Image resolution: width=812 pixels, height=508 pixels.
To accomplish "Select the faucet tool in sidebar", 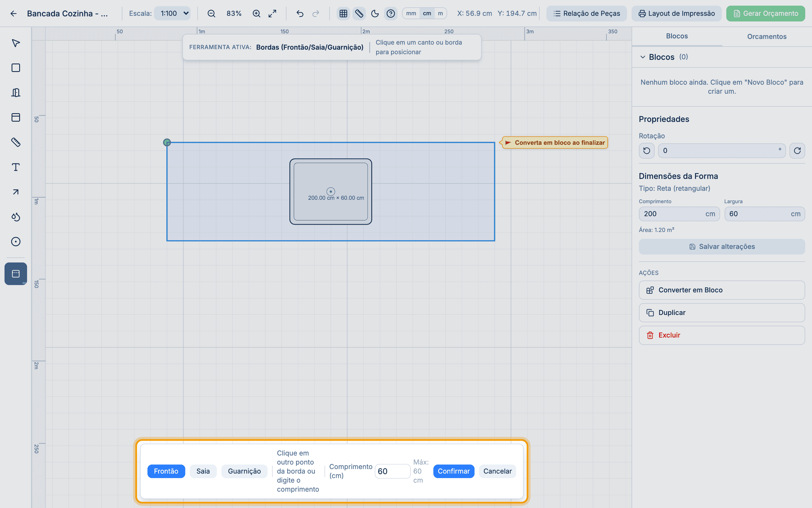I will tap(16, 217).
